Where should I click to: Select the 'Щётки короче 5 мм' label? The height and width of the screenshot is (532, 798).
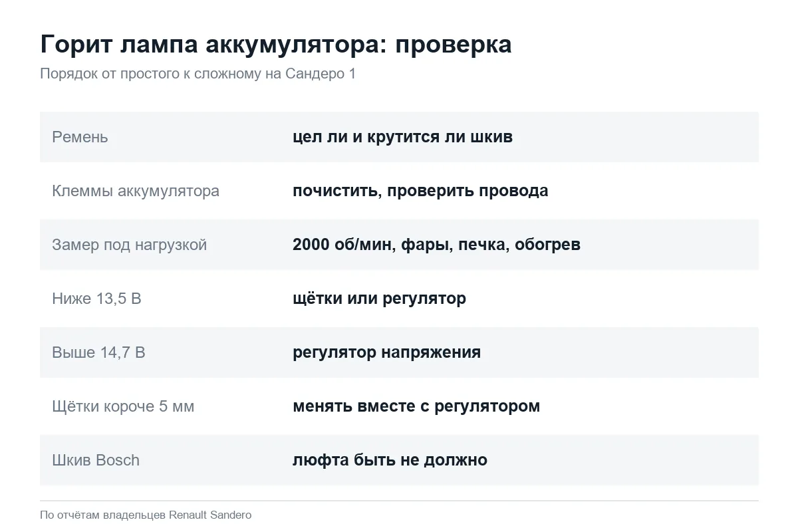point(123,406)
